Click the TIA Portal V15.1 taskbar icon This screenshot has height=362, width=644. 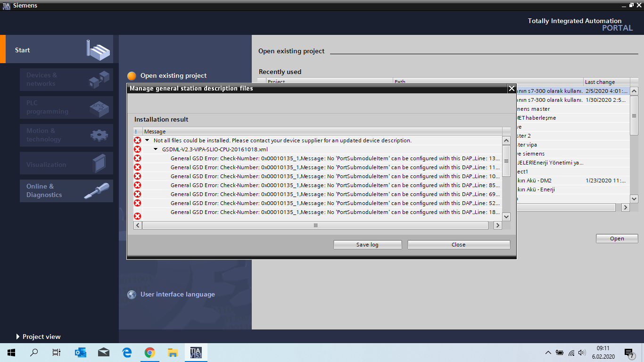click(x=196, y=353)
